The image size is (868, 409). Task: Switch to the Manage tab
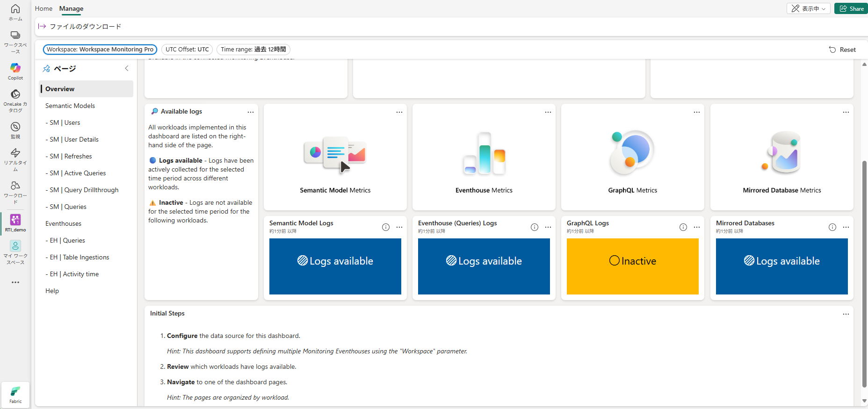point(71,8)
